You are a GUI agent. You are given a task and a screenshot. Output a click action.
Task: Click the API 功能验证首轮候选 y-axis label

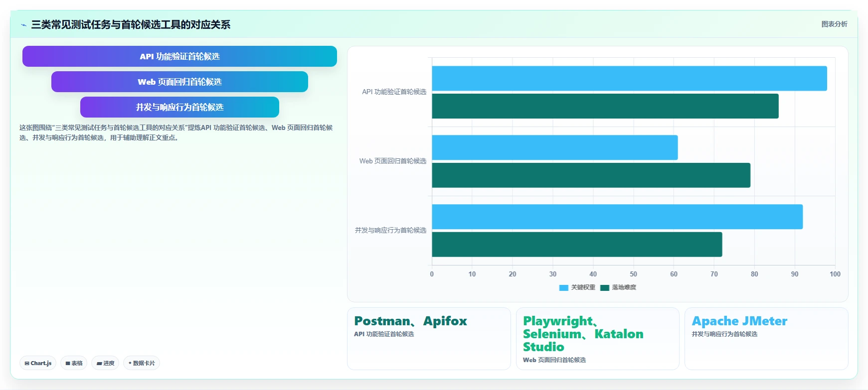[x=394, y=92]
